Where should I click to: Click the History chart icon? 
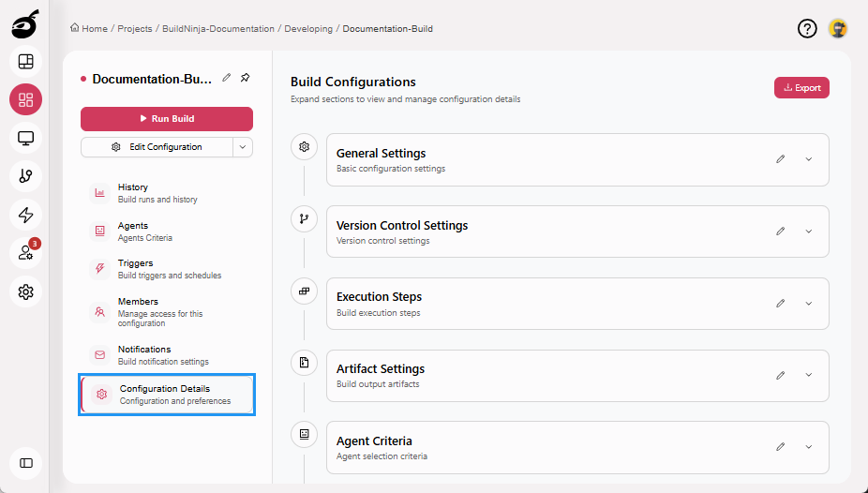pyautogui.click(x=99, y=193)
